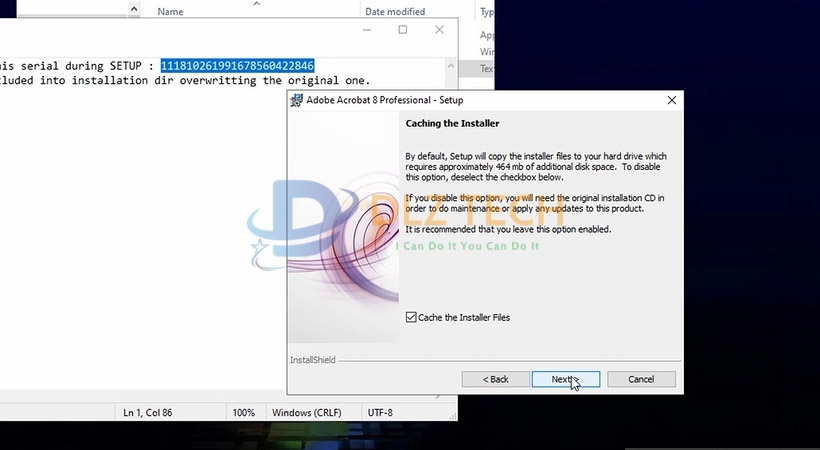Maximize the Notepad window
This screenshot has width=820, height=450.
pos(403,30)
